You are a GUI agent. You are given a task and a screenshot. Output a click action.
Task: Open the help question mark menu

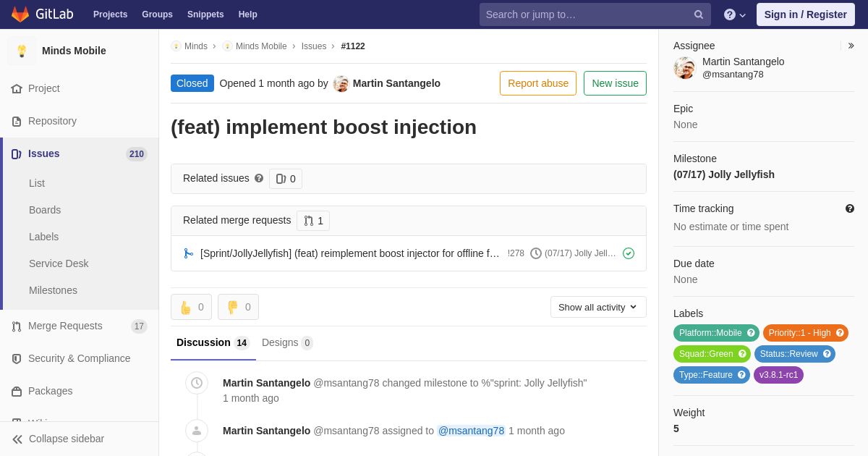735,14
